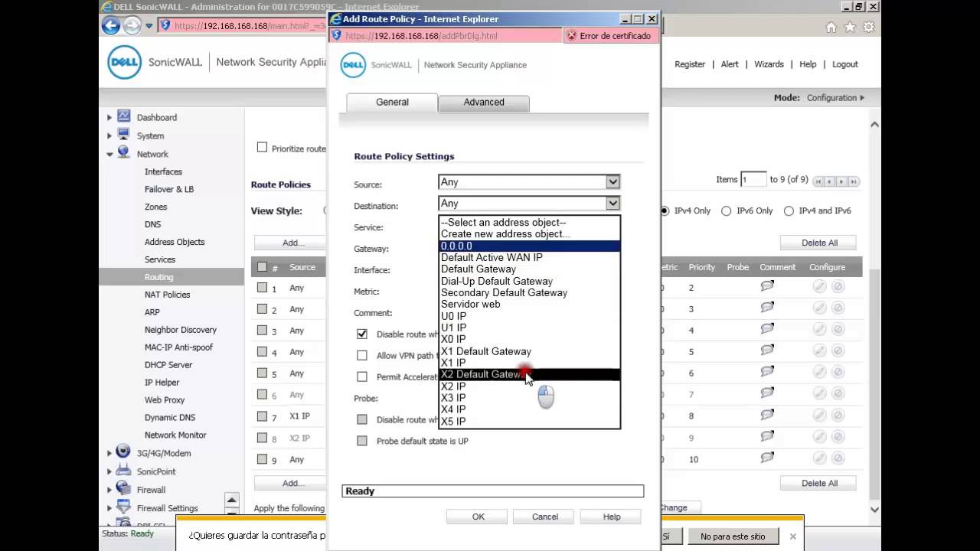Click delete icon for priority 2 route
This screenshot has height=551, width=980.
coord(838,286)
